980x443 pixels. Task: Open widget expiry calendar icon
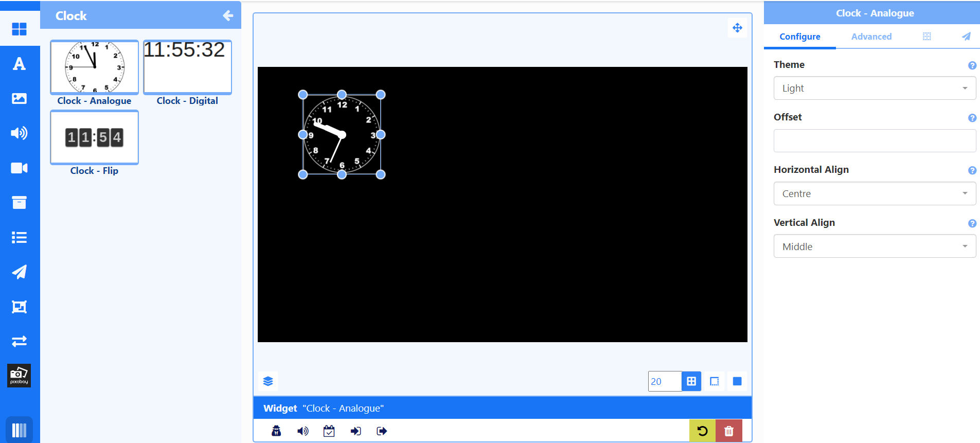[x=329, y=431]
